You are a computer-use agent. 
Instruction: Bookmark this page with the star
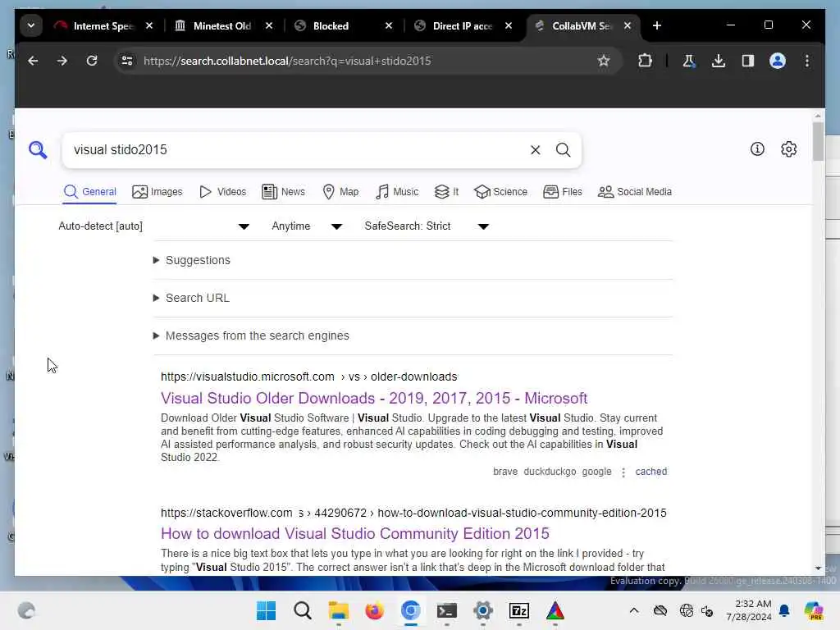point(604,61)
